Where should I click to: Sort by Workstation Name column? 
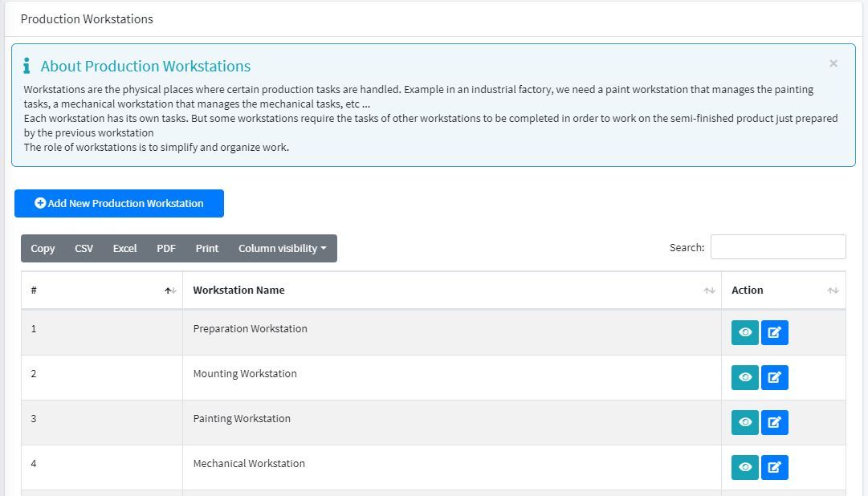[x=451, y=291]
